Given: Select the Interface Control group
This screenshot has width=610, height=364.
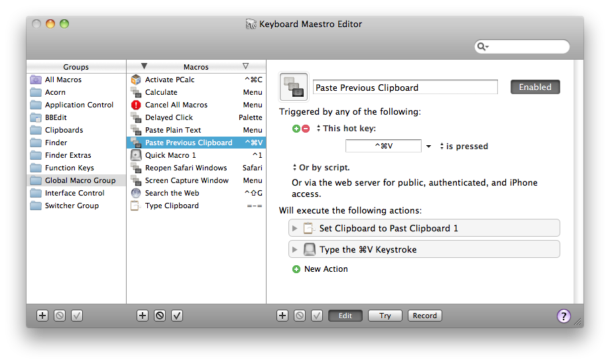Looking at the screenshot, I should [x=76, y=193].
